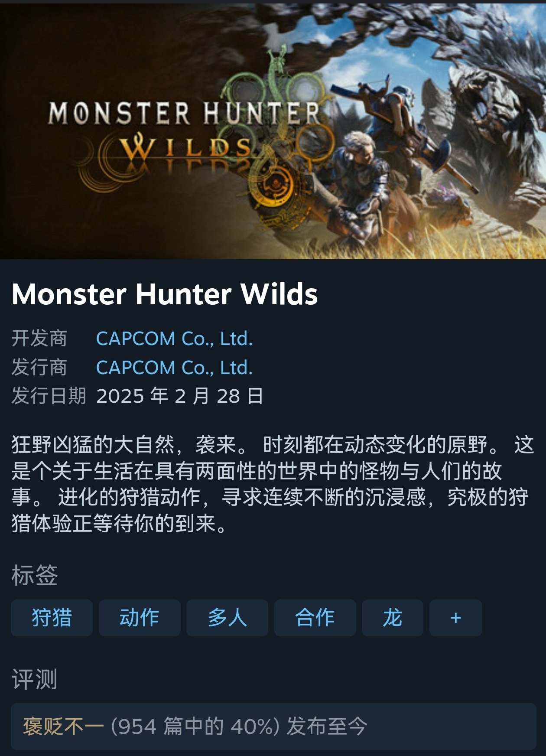Select the 动作 tag

(140, 618)
